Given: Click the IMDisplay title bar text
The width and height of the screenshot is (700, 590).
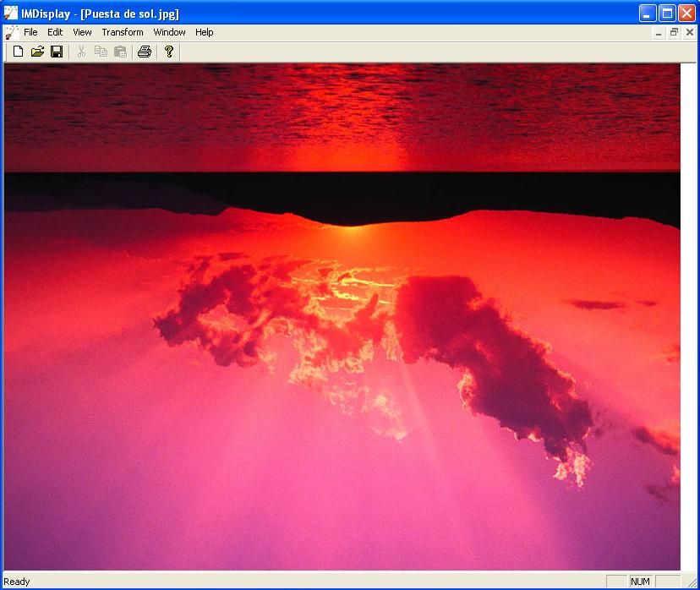Looking at the screenshot, I should tap(100, 14).
